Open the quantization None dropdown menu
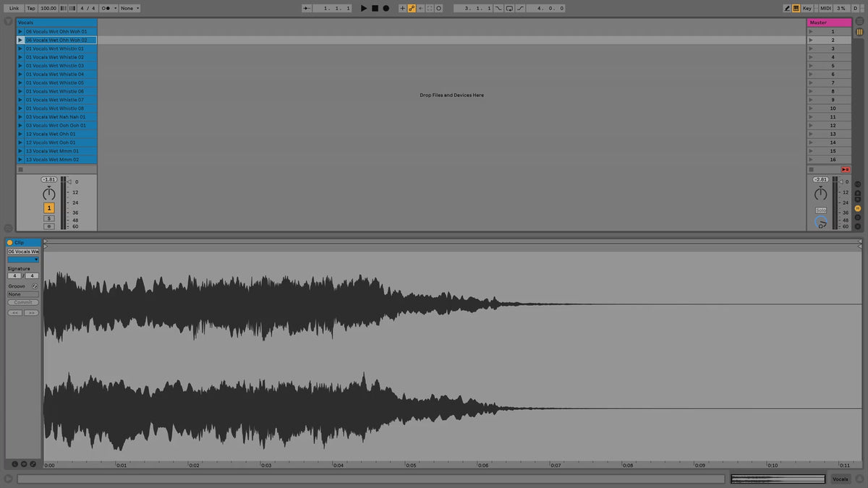Image resolution: width=868 pixels, height=488 pixels. click(x=130, y=8)
